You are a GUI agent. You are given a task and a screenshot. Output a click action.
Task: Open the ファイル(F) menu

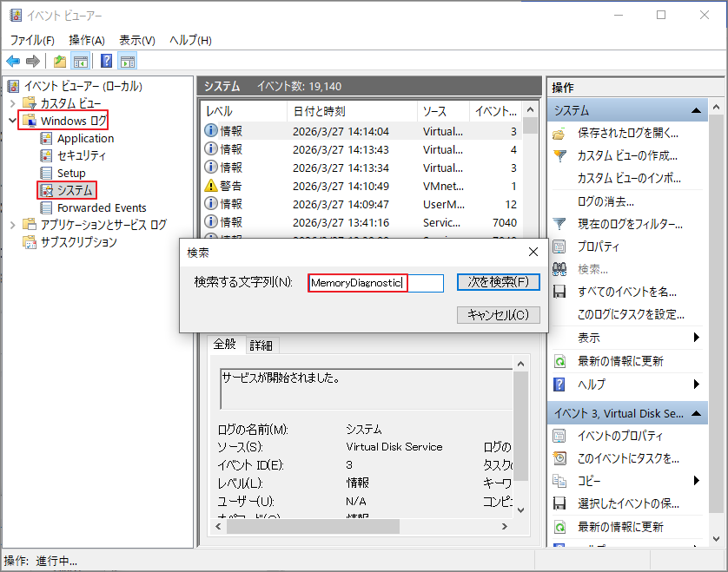pyautogui.click(x=32, y=40)
